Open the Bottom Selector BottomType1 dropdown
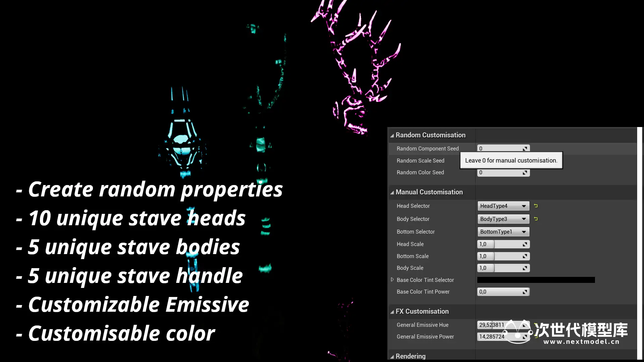 pyautogui.click(x=503, y=232)
